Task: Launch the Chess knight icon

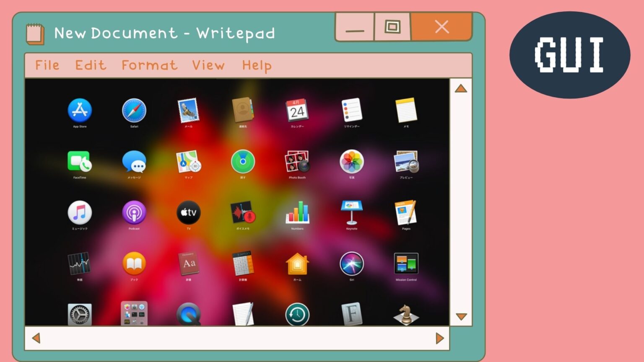Action: [x=406, y=314]
